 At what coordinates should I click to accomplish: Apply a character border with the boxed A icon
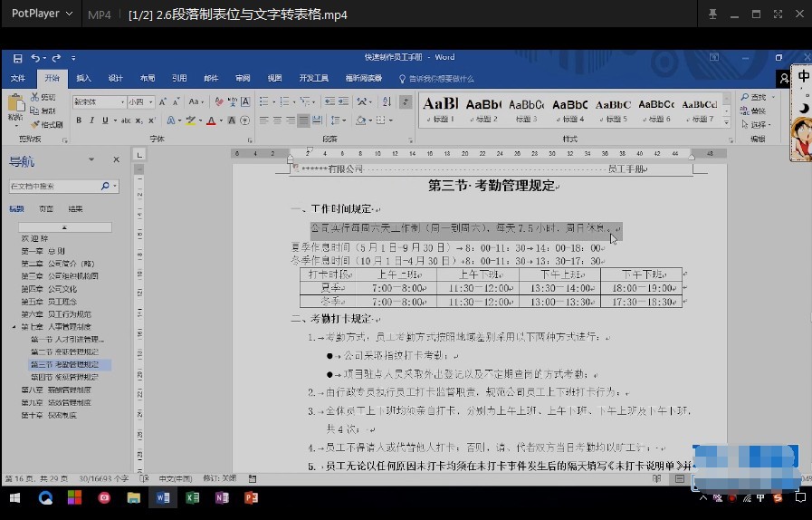pos(245,101)
